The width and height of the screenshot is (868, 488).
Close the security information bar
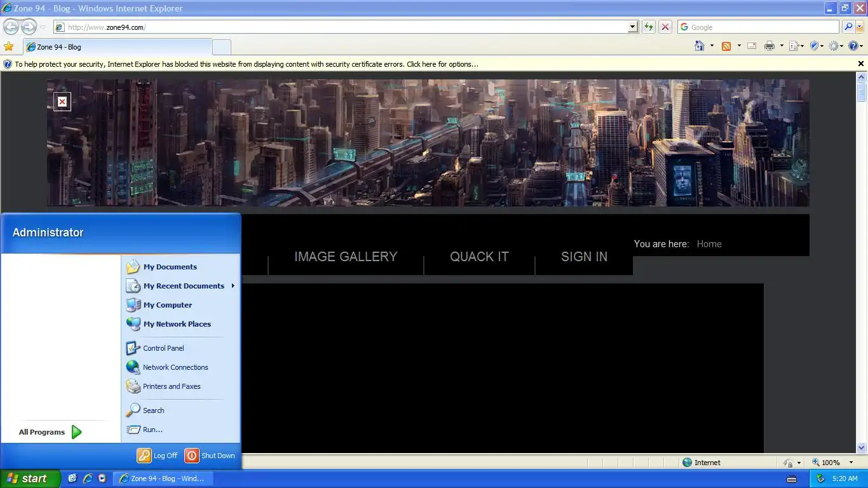click(861, 64)
